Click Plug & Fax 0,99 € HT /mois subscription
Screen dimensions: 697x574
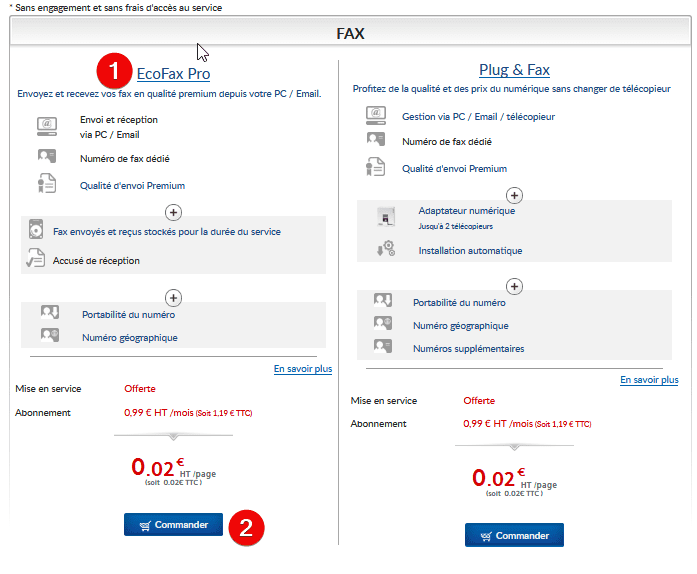[527, 424]
